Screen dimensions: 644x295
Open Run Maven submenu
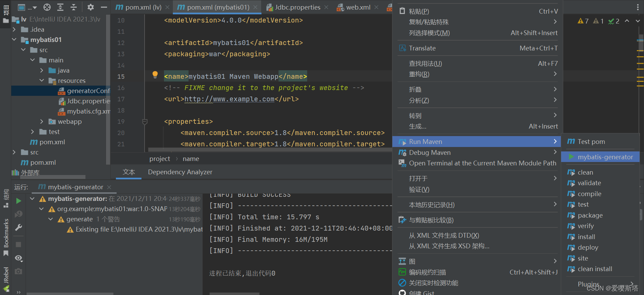coord(477,142)
